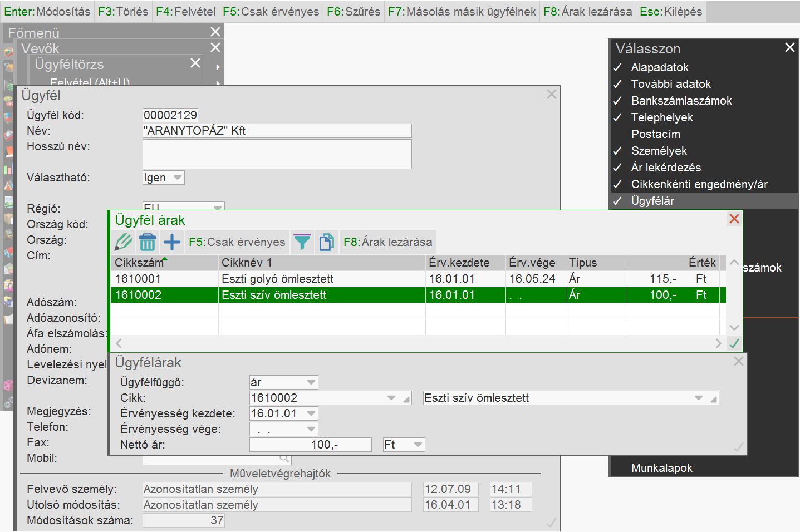Click F5:Csak érvényes in the top shortcut bar

(271, 12)
